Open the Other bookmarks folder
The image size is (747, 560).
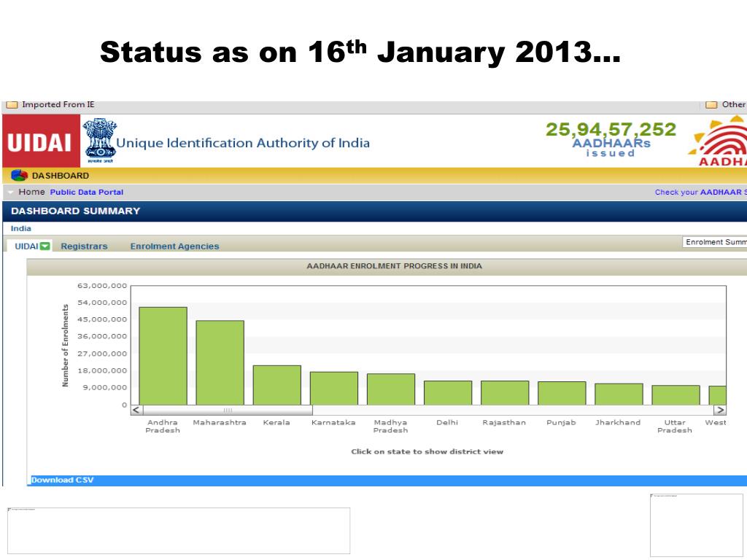pos(726,104)
